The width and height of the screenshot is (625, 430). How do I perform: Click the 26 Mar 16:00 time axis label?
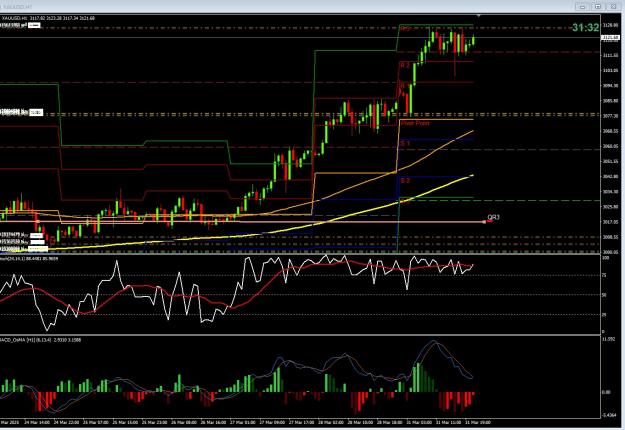(213, 422)
